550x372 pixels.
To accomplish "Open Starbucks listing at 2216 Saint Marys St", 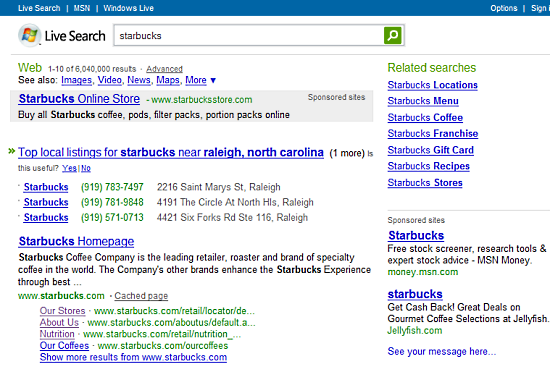I will coord(46,187).
